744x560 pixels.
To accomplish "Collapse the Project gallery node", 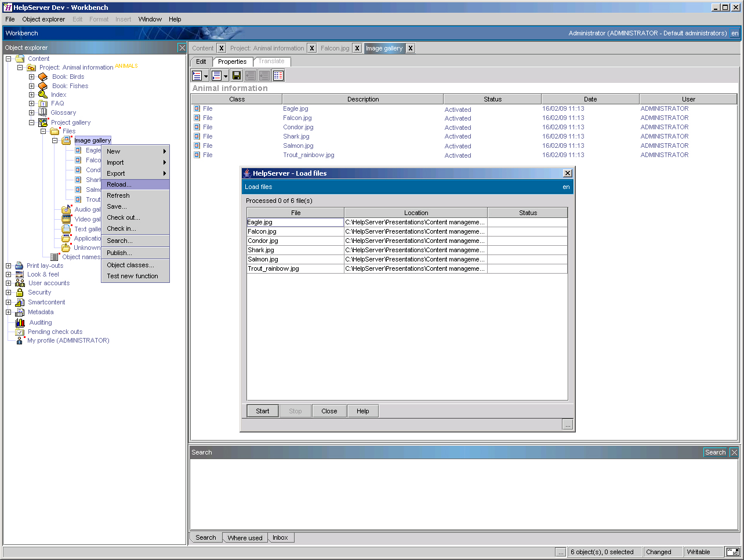I will 31,122.
